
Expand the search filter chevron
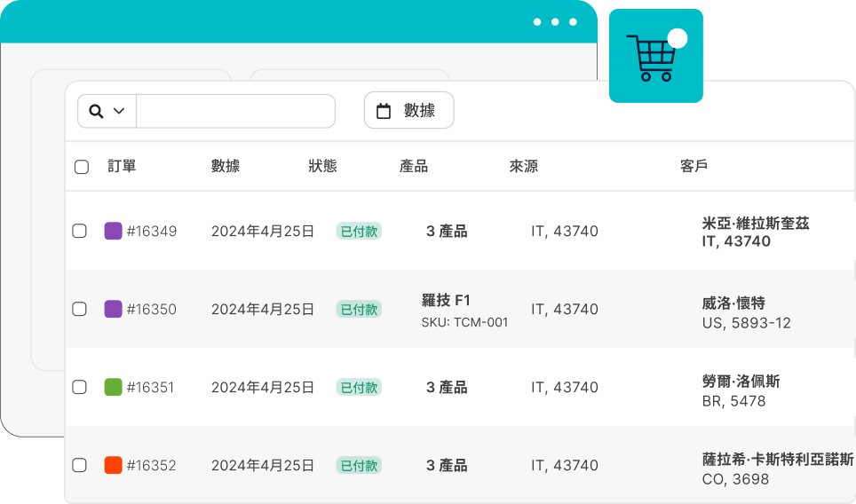click(119, 111)
